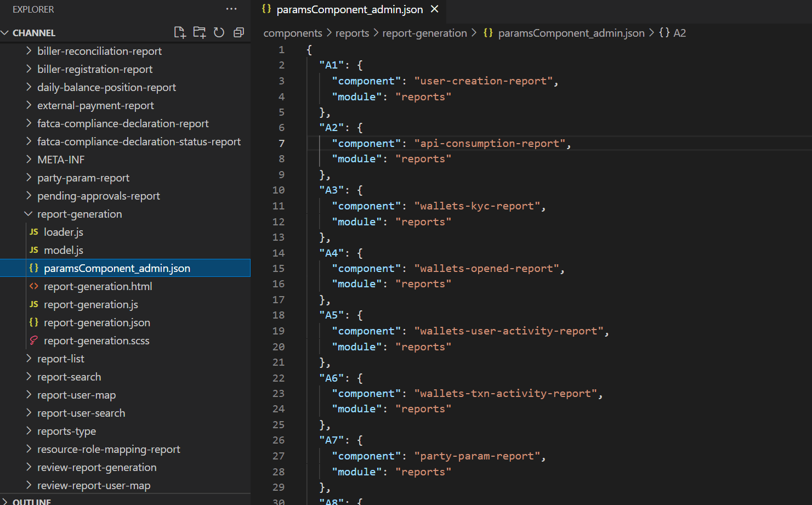Refresh the Explorer file tree
The height and width of the screenshot is (505, 812).
click(219, 32)
